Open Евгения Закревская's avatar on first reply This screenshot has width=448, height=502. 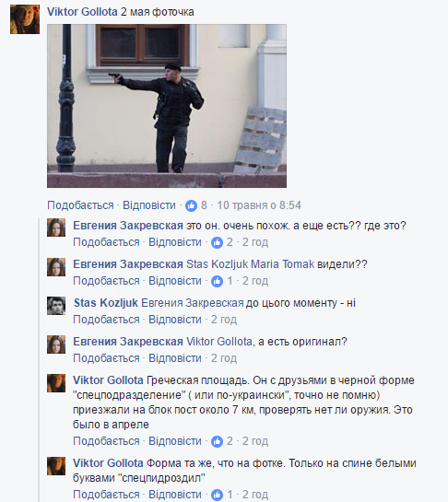pyautogui.click(x=56, y=228)
